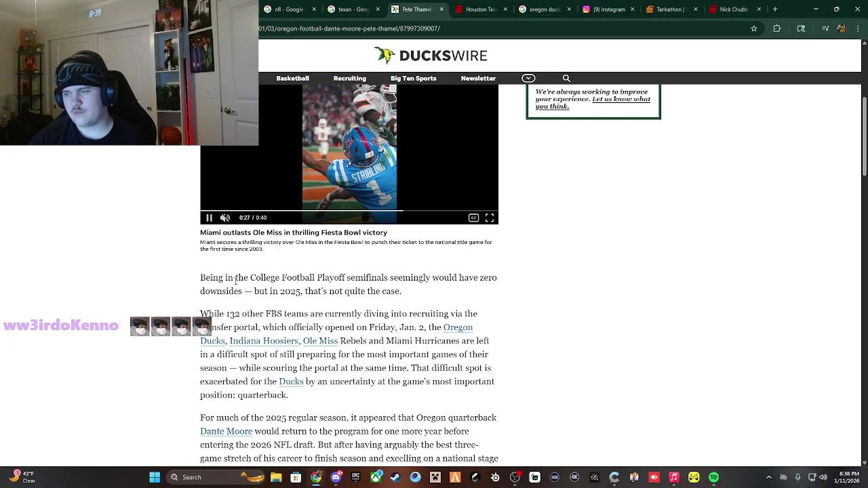Switch to the Tankathon tab
868x488 pixels.
(672, 9)
